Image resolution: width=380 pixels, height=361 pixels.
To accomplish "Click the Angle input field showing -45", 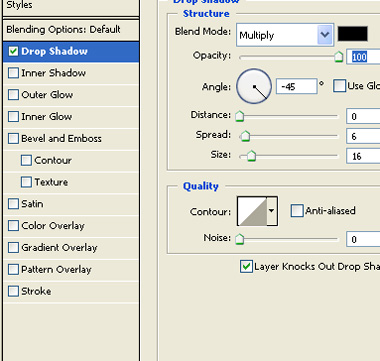I will click(296, 87).
